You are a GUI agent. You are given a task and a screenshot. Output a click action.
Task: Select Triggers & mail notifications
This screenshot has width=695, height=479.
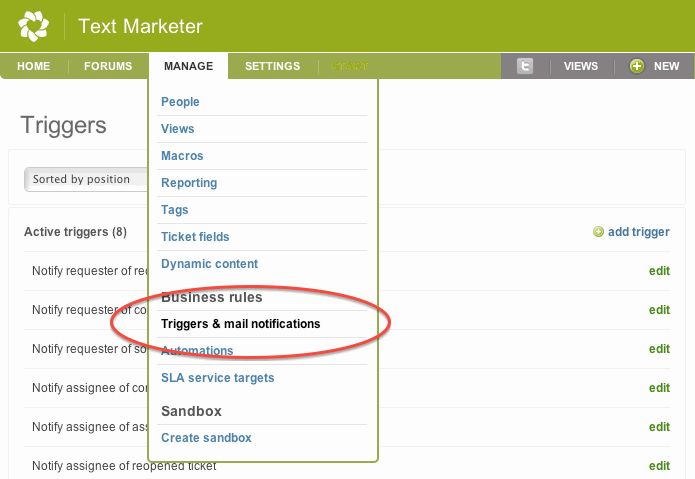click(241, 324)
